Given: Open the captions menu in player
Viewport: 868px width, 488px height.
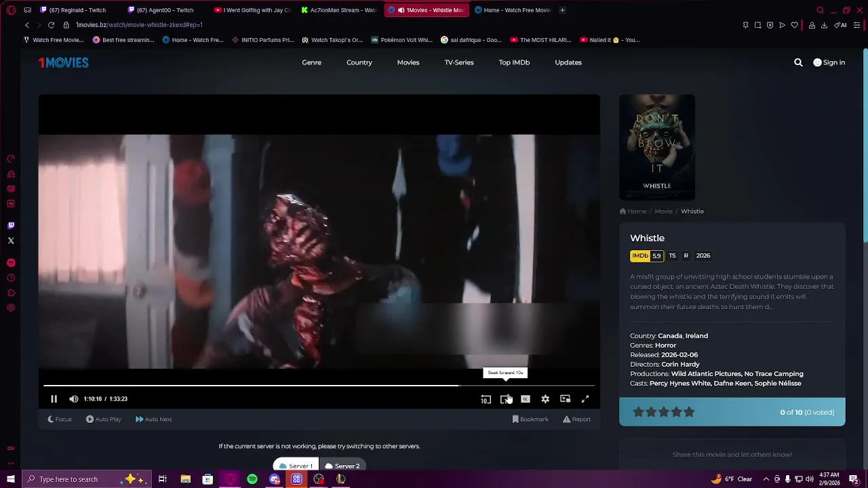Looking at the screenshot, I should [525, 399].
